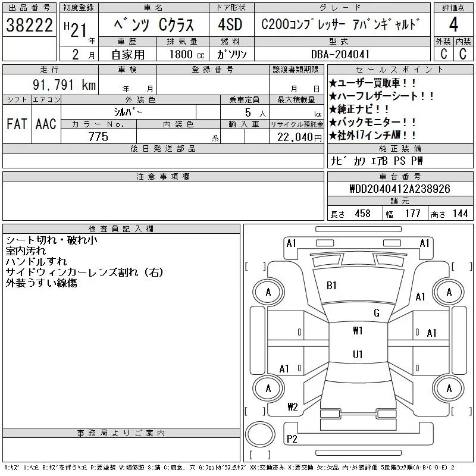Select the G mark on the windshield
The width and height of the screenshot is (476, 476).
pyautogui.click(x=376, y=313)
